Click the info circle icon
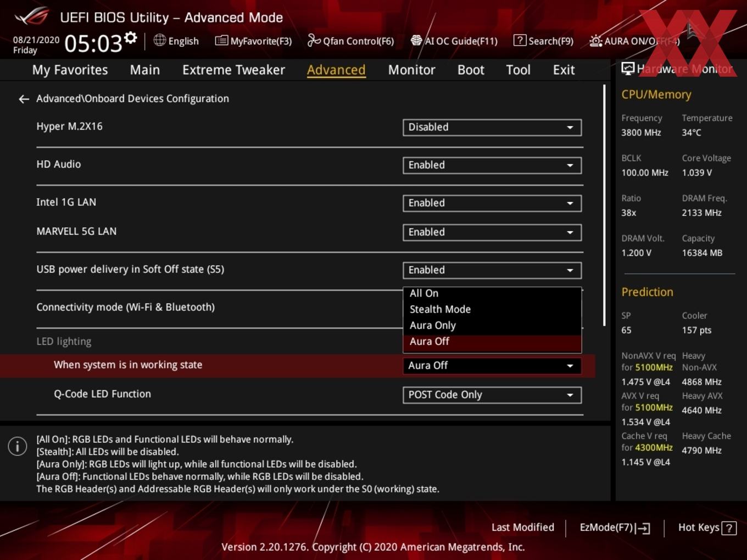The height and width of the screenshot is (560, 747). click(18, 446)
